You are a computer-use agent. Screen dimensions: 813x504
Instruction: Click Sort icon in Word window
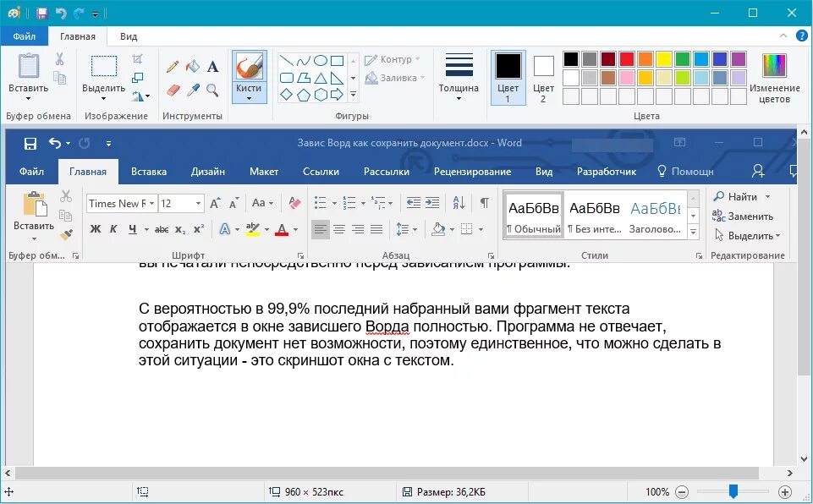click(459, 203)
